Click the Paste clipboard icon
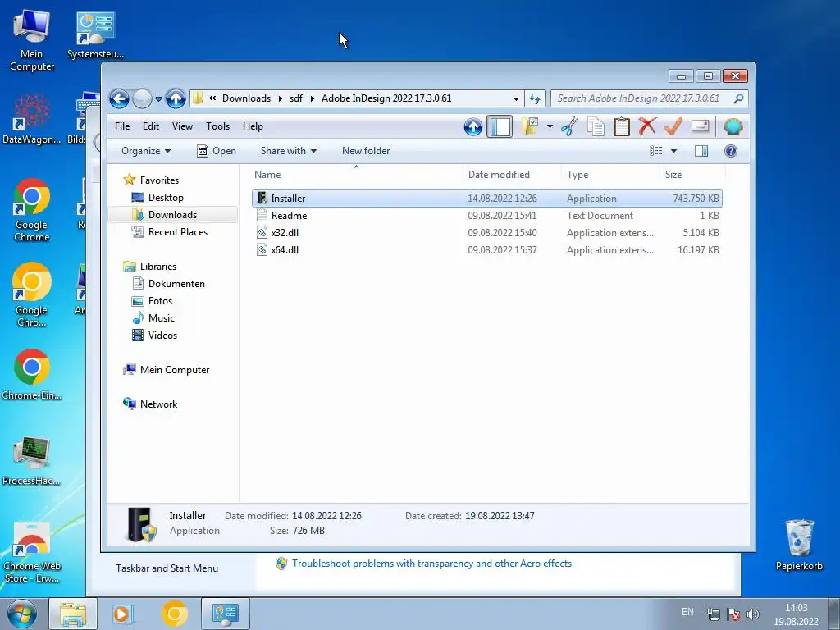The width and height of the screenshot is (840, 630). tap(622, 127)
